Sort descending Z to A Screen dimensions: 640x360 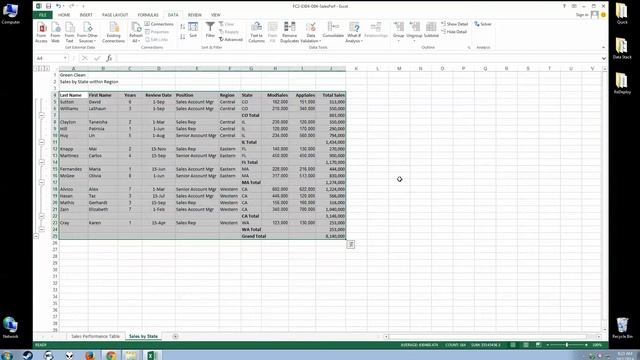point(182,37)
